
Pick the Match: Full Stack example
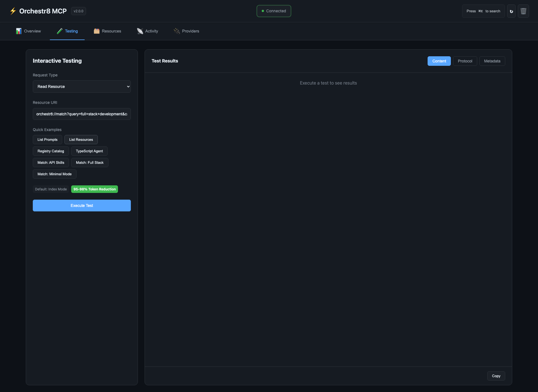pyautogui.click(x=90, y=163)
